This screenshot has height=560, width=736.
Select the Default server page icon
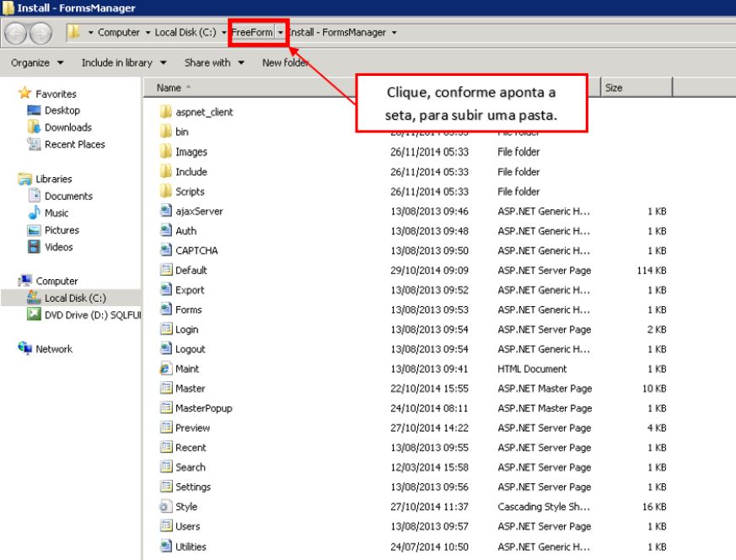point(166,270)
